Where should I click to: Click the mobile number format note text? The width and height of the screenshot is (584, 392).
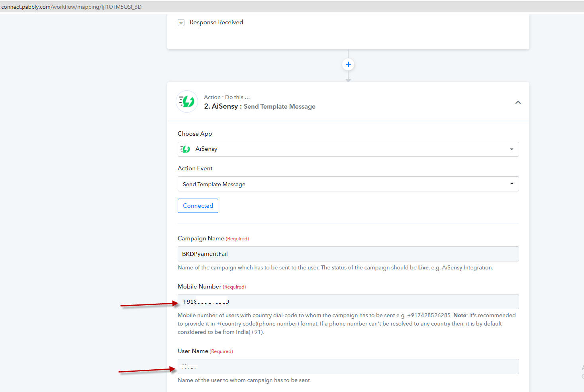pos(347,324)
